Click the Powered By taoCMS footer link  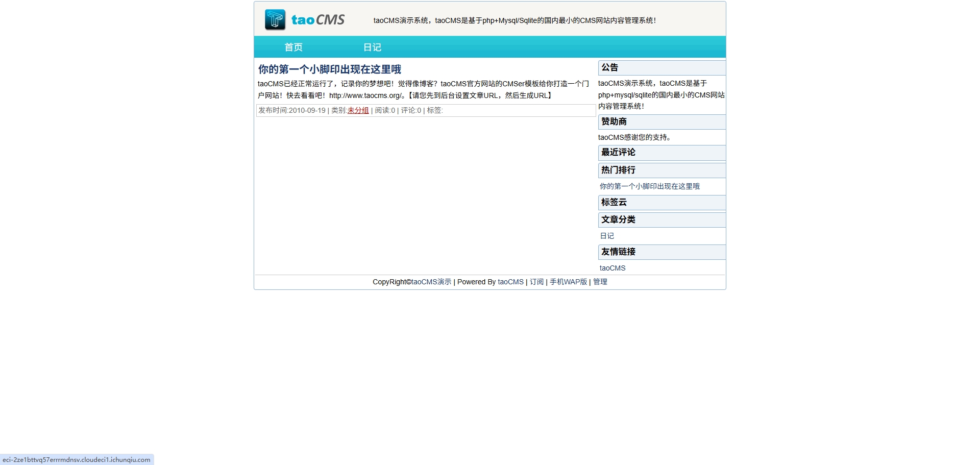(510, 282)
